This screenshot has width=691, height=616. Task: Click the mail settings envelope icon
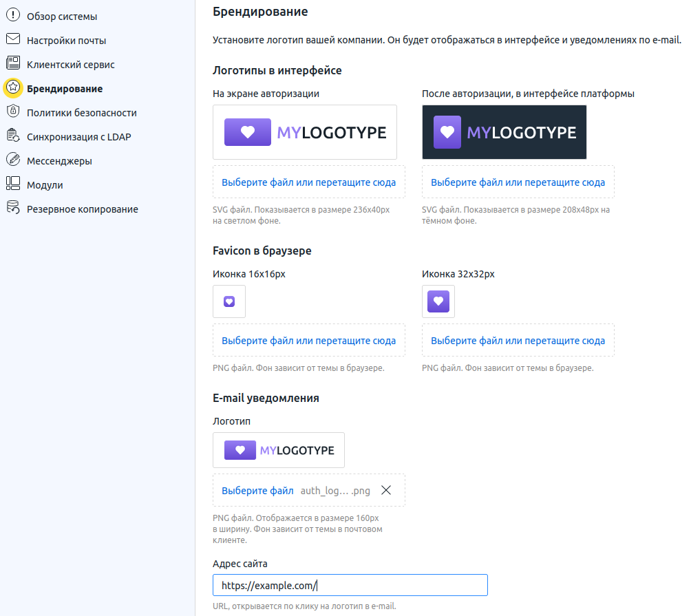[13, 39]
